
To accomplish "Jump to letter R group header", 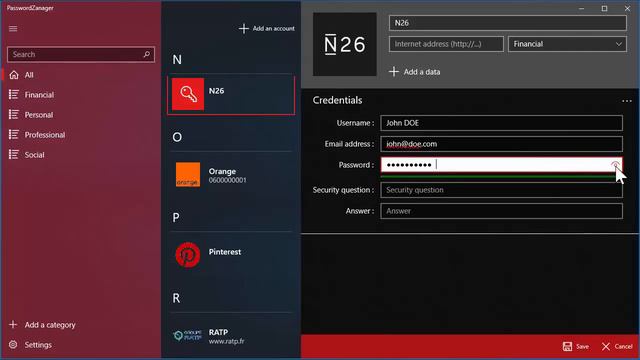I will click(x=176, y=298).
